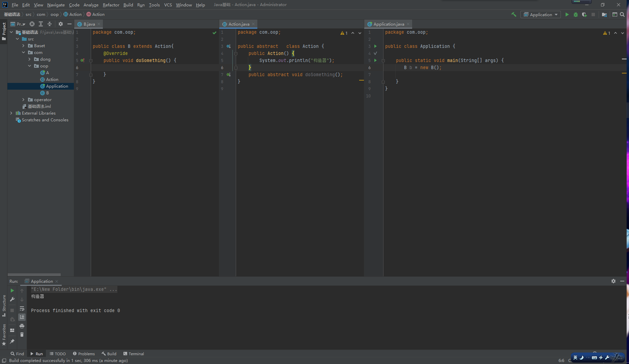The image size is (629, 364).
Task: Clear Run console with trash icon
Action: 22,335
